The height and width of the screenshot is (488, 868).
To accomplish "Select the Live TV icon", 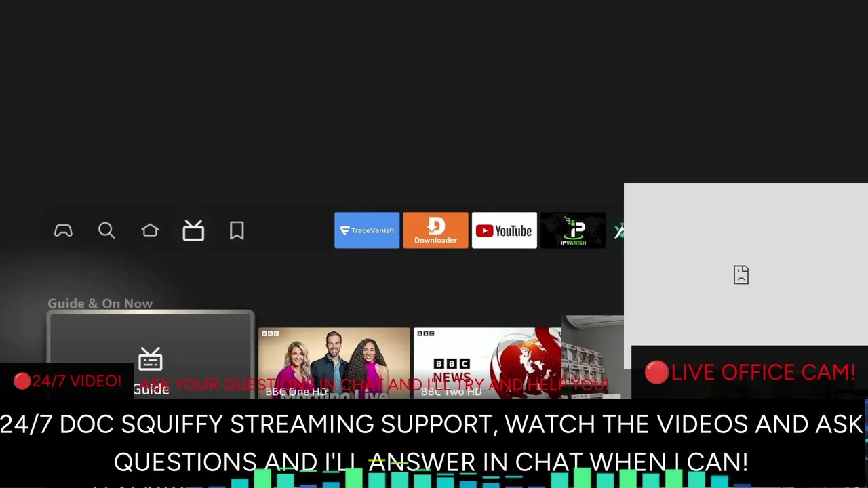I will click(x=193, y=230).
